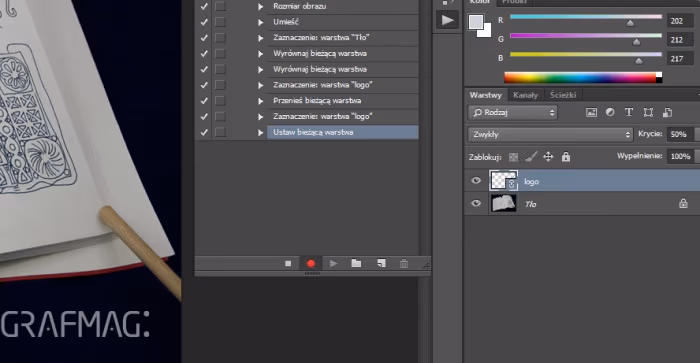The height and width of the screenshot is (363, 700).
Task: Open the Zwykły blend mode dropdown
Action: click(x=550, y=134)
